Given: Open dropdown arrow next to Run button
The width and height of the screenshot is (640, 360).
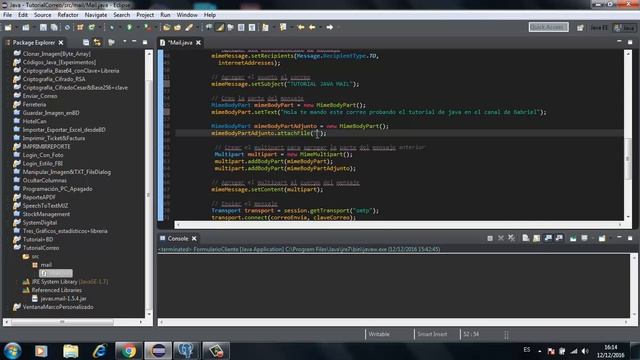Looking at the screenshot, I should (137, 27).
